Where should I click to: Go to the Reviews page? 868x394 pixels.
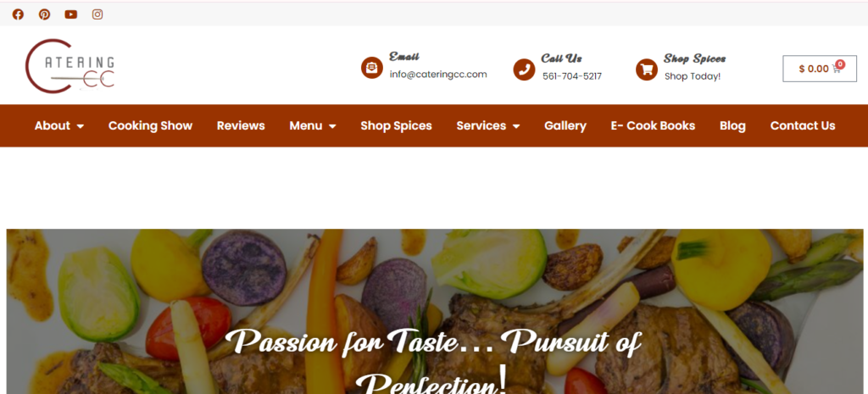[241, 125]
